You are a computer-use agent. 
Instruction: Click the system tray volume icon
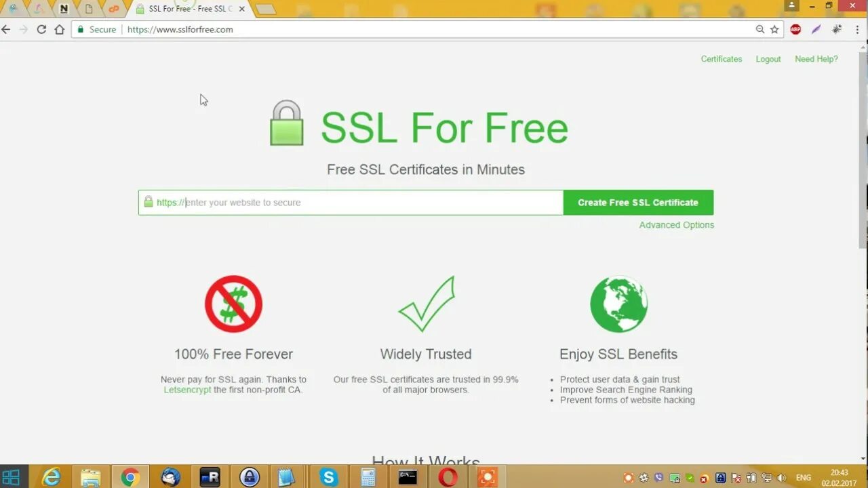pos(781,478)
